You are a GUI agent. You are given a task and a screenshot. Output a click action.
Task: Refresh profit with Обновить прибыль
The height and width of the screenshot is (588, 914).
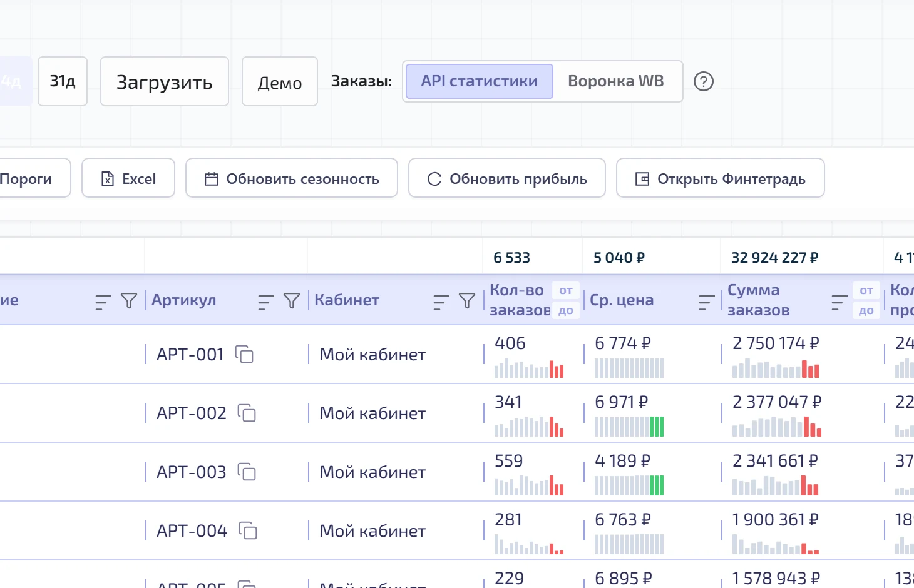pyautogui.click(x=507, y=178)
